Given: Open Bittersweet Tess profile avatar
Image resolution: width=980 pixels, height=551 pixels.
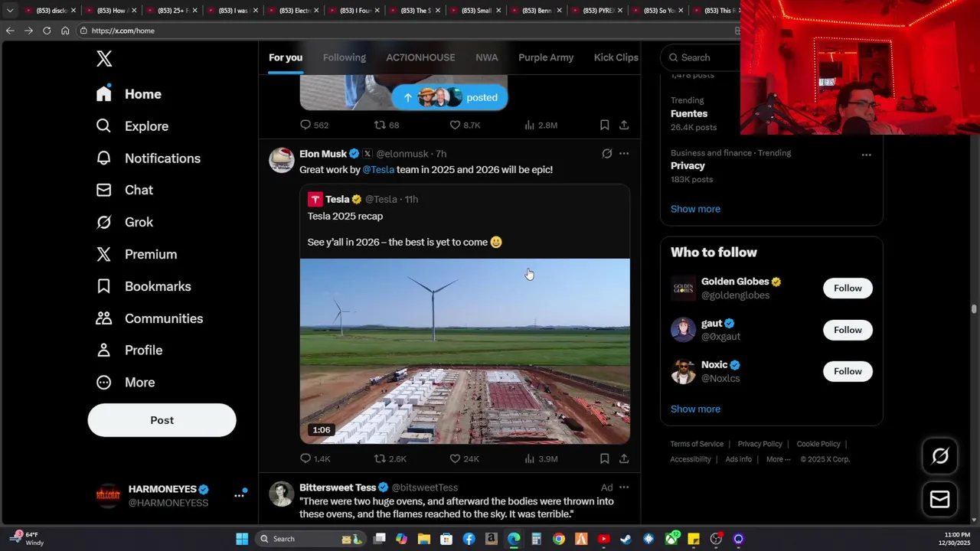Looking at the screenshot, I should tap(281, 494).
